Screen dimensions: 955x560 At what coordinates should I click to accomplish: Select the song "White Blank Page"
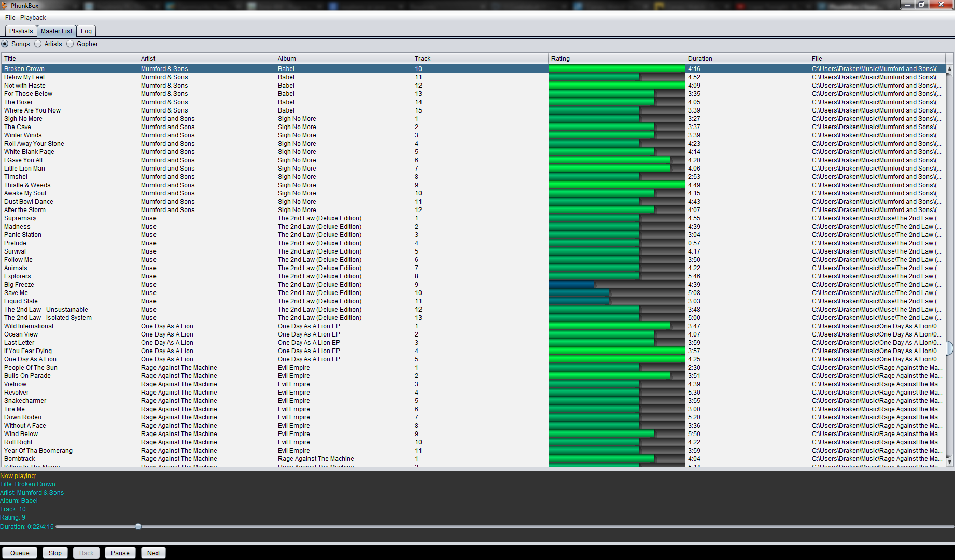tap(29, 152)
